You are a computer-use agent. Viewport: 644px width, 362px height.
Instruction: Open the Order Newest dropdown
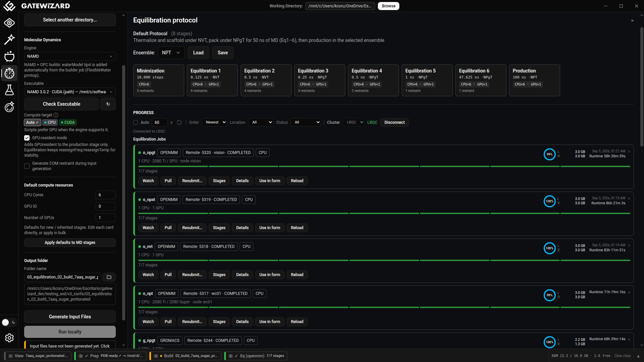(x=214, y=122)
